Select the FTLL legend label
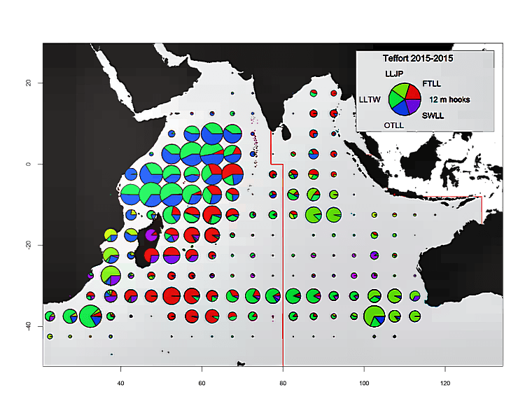The image size is (525, 420). tap(431, 84)
